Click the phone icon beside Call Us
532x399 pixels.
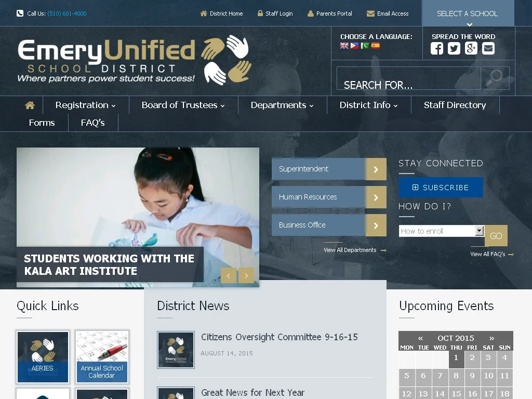tap(20, 13)
